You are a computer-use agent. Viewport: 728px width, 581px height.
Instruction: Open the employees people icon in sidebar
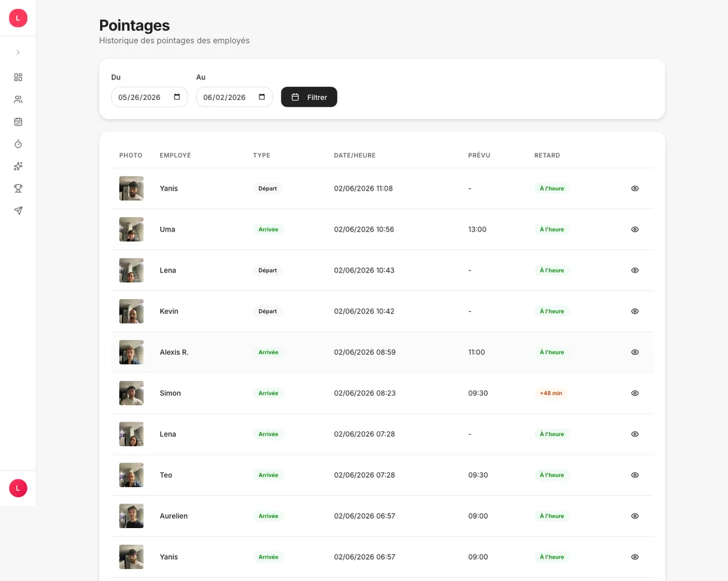[x=18, y=99]
